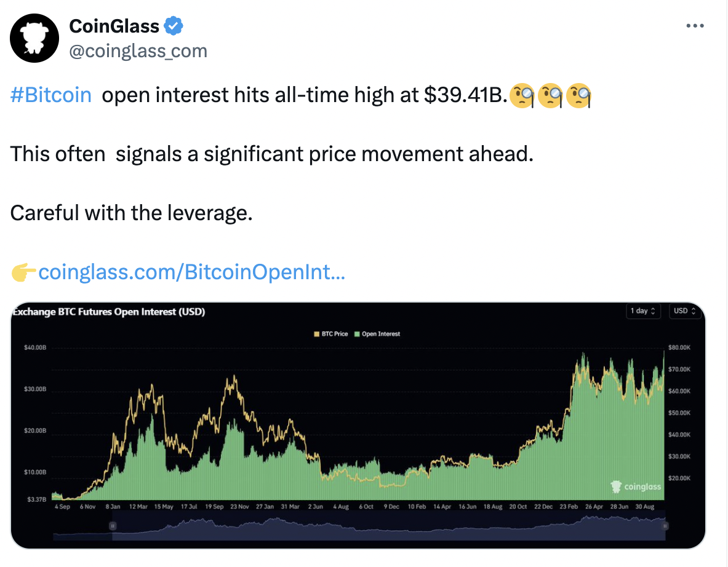Viewport: 728px width, 567px height.
Task: Click the coinglass watermark logo in chart
Action: [x=636, y=486]
